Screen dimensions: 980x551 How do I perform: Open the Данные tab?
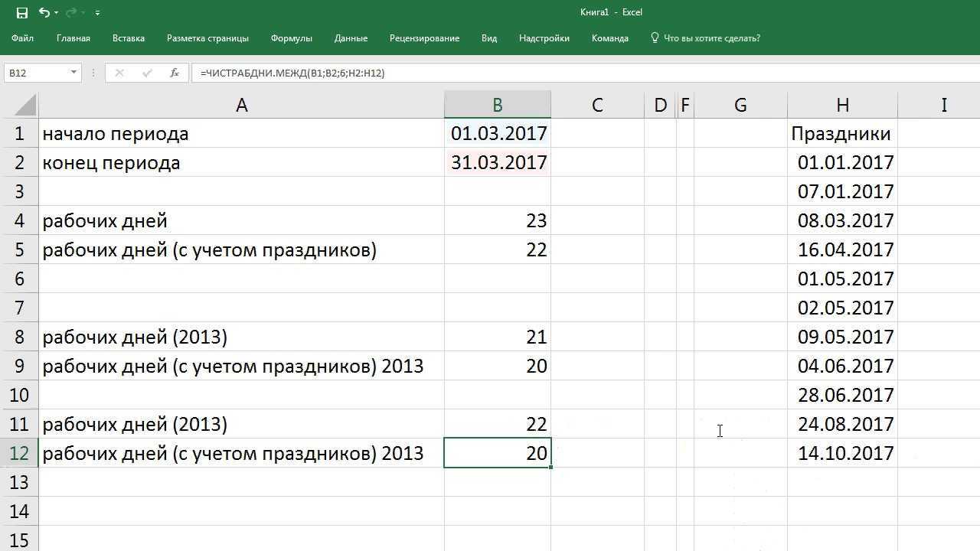351,38
